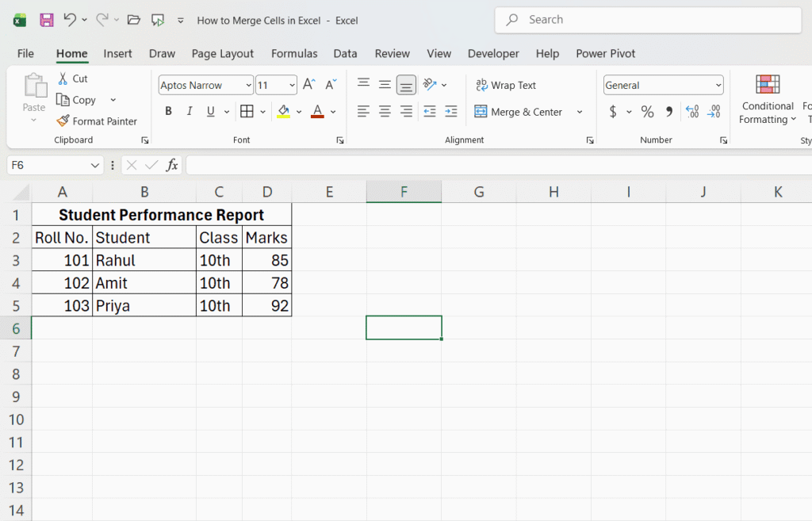Click the Copy icon
The width and height of the screenshot is (812, 521).
[63, 99]
